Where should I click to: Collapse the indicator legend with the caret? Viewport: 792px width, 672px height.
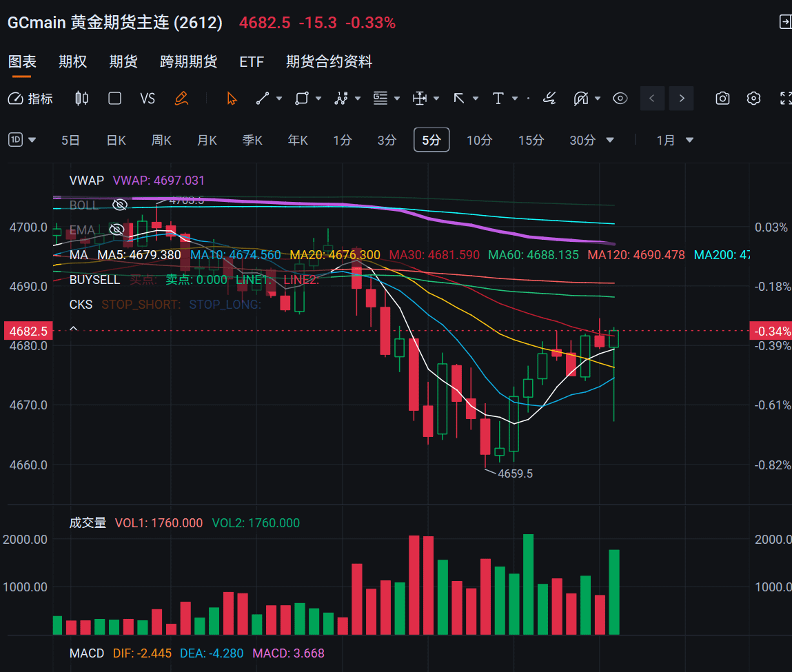click(x=73, y=329)
